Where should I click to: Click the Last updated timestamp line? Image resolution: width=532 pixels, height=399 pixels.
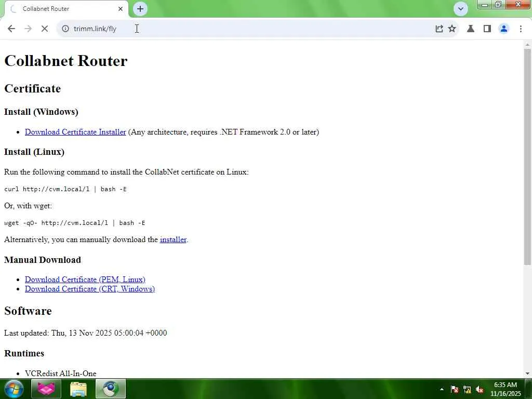tap(86, 333)
